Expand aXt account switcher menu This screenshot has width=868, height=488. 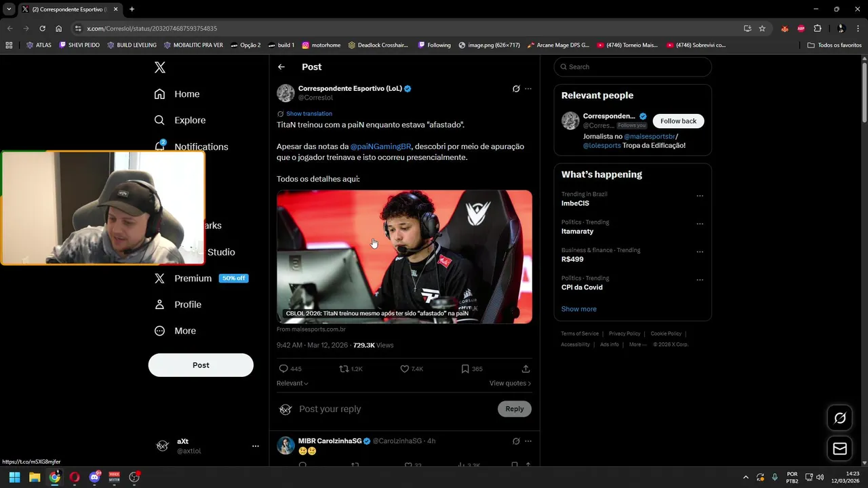[x=255, y=446]
